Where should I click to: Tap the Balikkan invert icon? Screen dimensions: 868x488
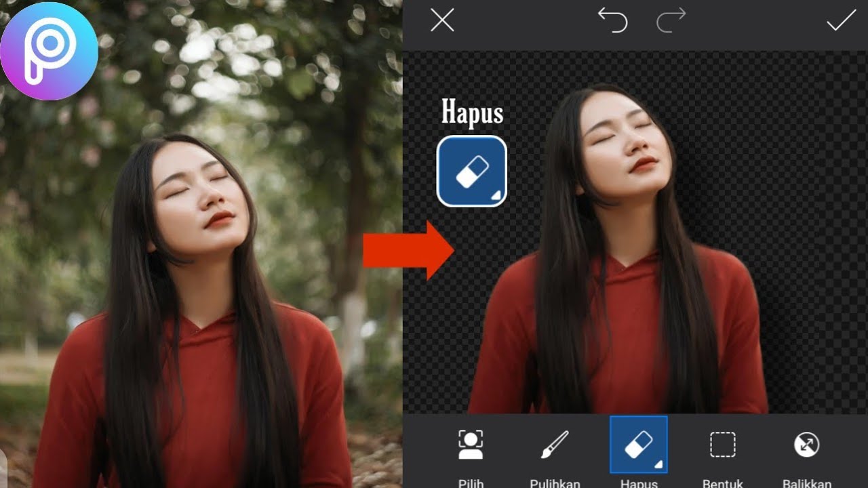pyautogui.click(x=807, y=445)
